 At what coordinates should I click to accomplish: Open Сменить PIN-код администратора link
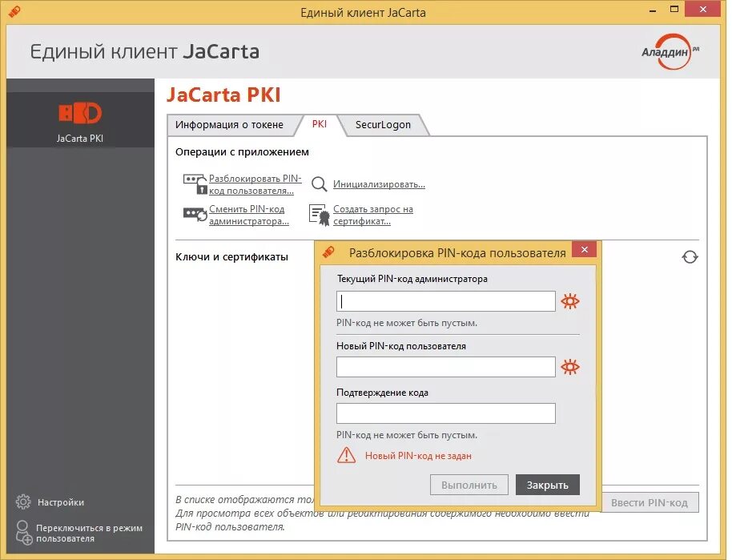[249, 215]
